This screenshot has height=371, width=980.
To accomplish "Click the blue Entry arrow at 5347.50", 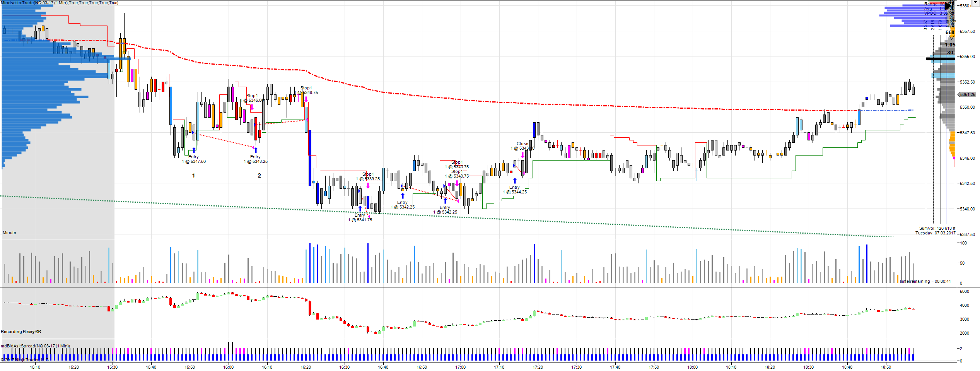I will [194, 150].
